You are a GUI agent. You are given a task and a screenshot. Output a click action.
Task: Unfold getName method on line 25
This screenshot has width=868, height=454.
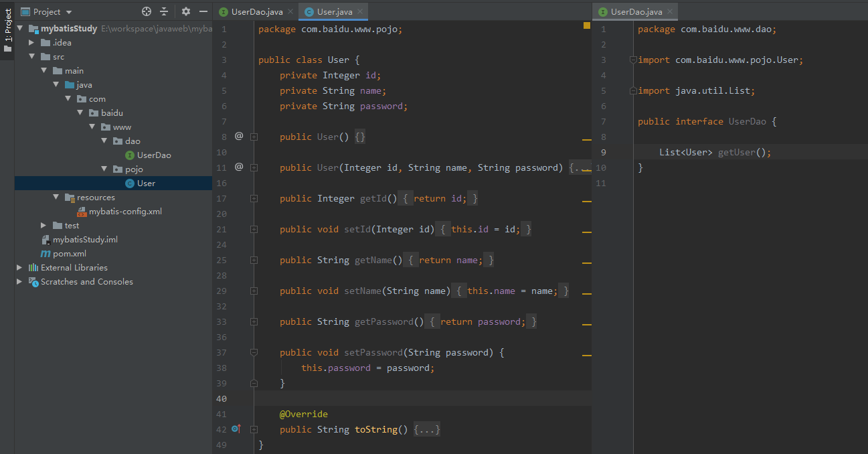coord(254,260)
